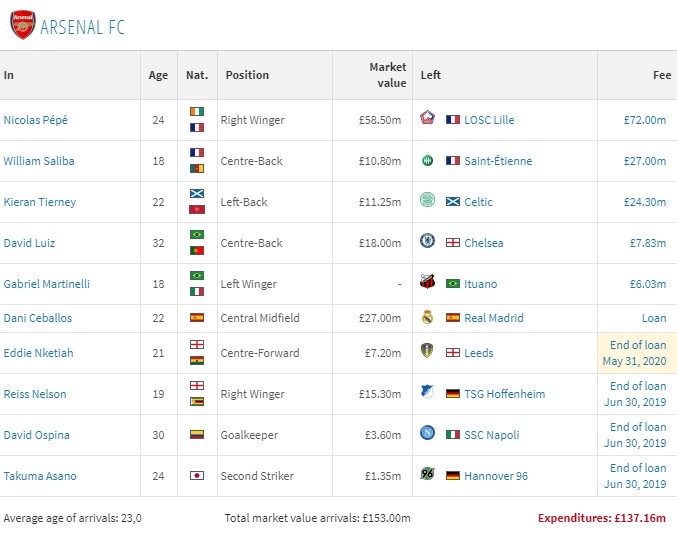Click the Ituano club crest icon

428,284
